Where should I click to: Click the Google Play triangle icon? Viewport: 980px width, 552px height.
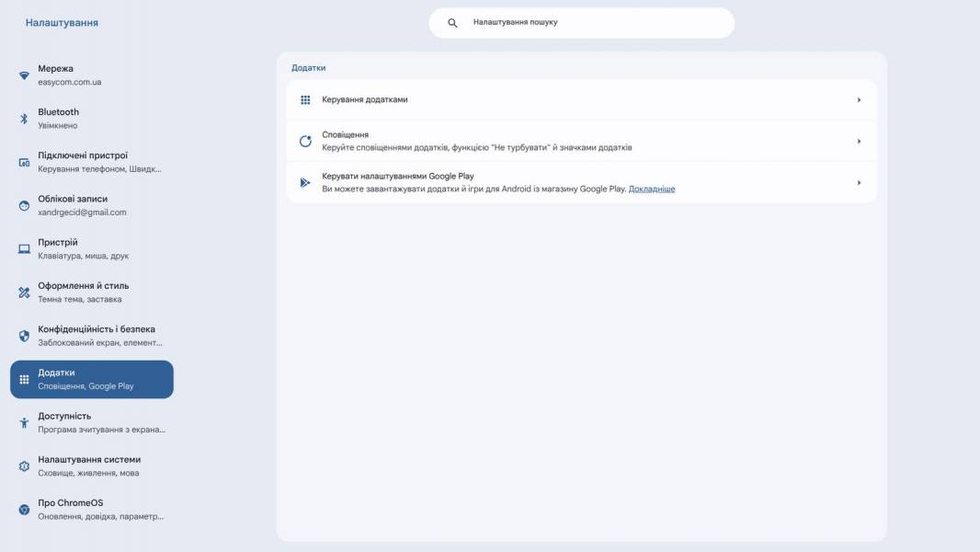(x=305, y=182)
